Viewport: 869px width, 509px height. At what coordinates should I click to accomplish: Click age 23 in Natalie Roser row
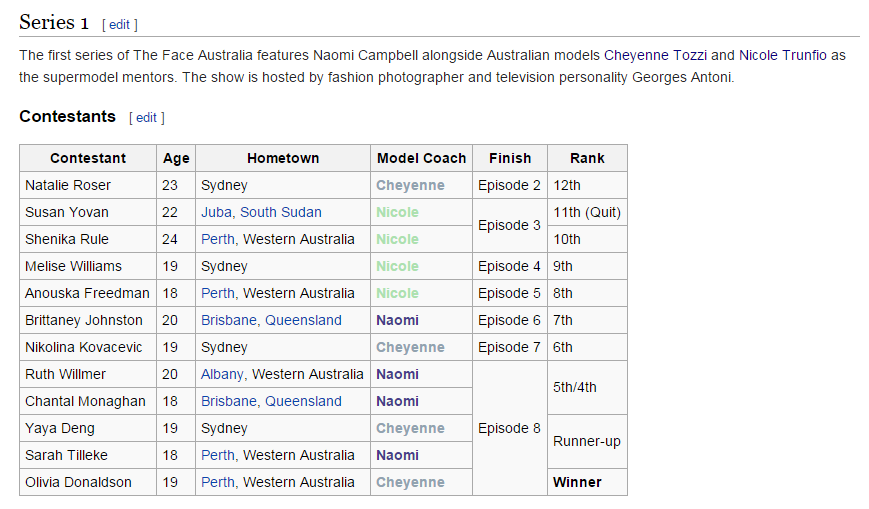click(x=176, y=185)
